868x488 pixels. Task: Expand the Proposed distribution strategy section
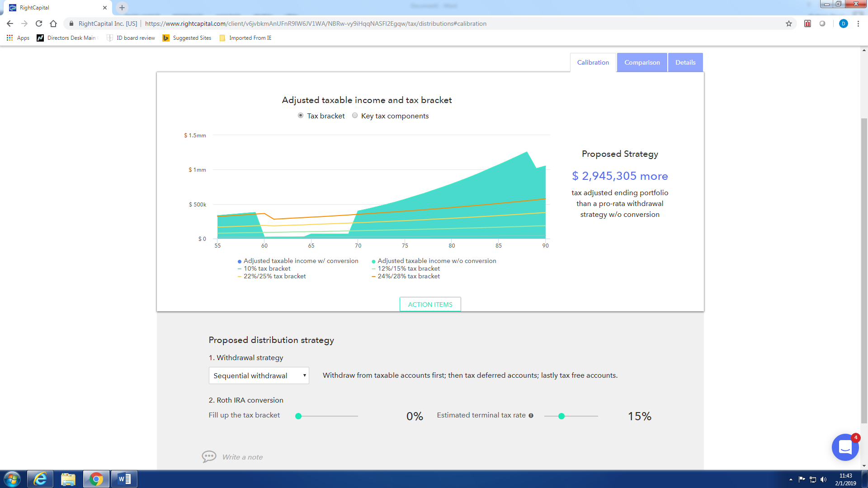point(271,340)
